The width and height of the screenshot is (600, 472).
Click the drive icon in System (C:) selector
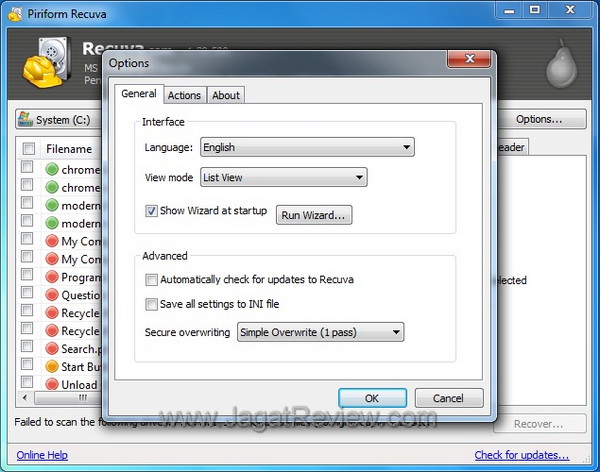pos(25,120)
